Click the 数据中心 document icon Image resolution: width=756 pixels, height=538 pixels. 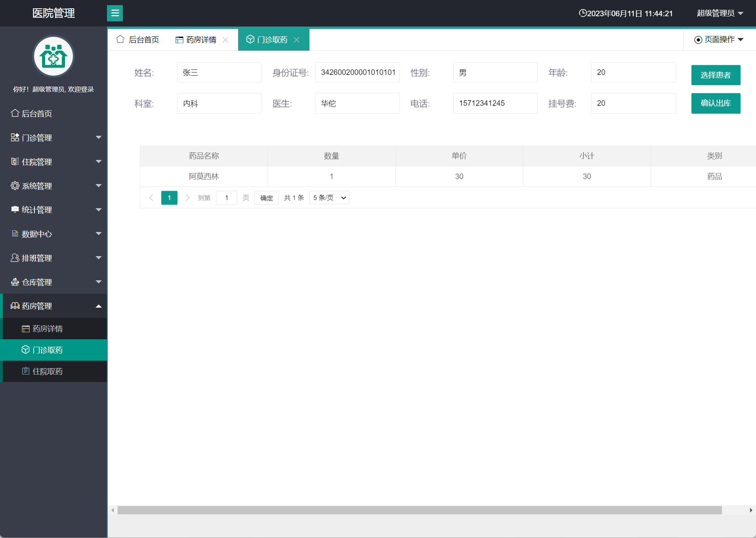click(15, 234)
